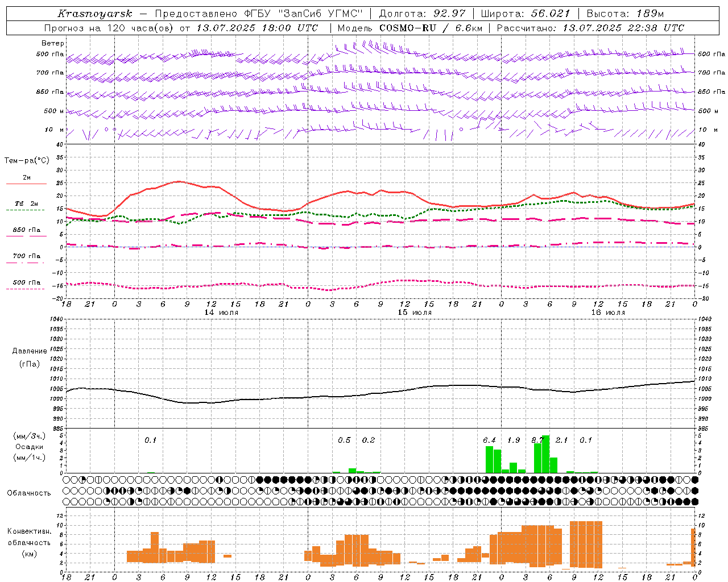Click the '500 м' wind level label at left
728x582 pixels.
54,111
